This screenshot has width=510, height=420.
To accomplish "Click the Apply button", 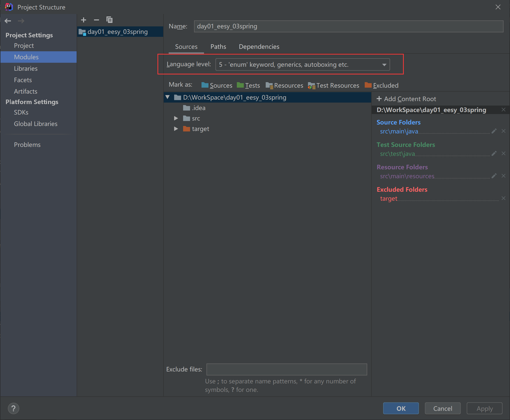I will [x=484, y=408].
